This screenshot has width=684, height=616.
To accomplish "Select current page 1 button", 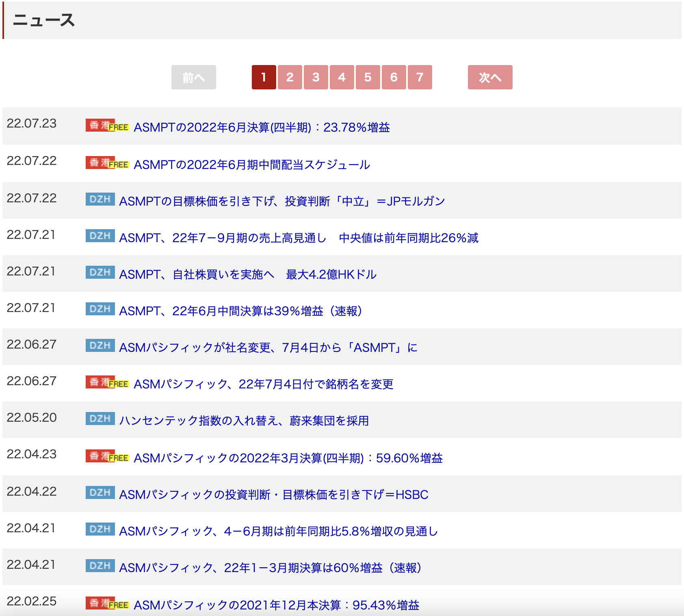I will (x=264, y=77).
